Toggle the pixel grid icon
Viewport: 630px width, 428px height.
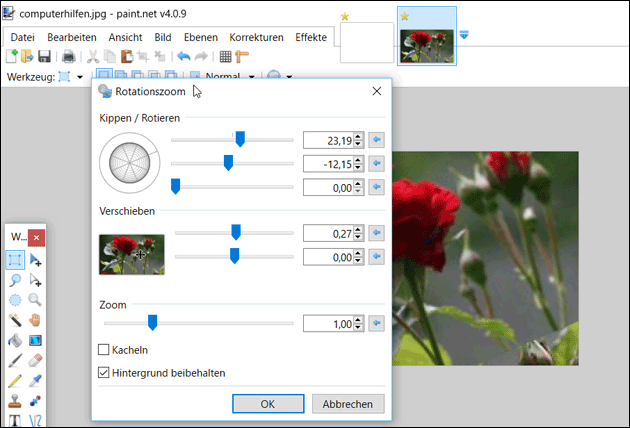(x=225, y=57)
